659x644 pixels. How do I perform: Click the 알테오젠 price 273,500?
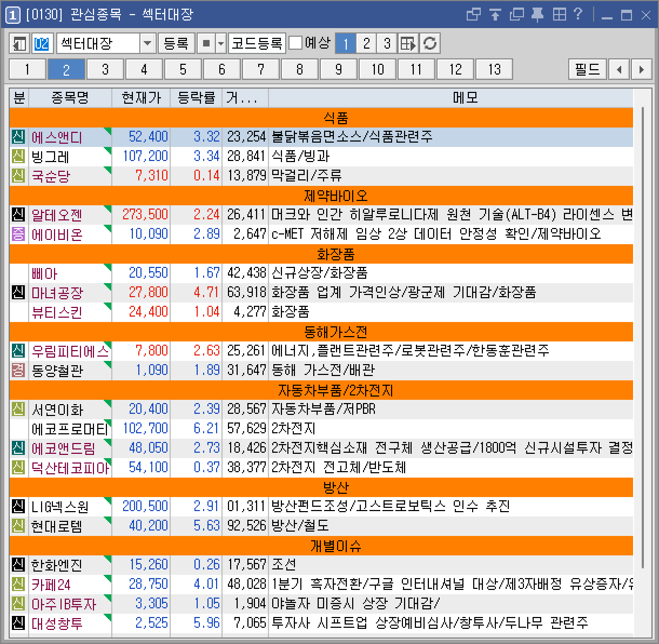pyautogui.click(x=145, y=215)
